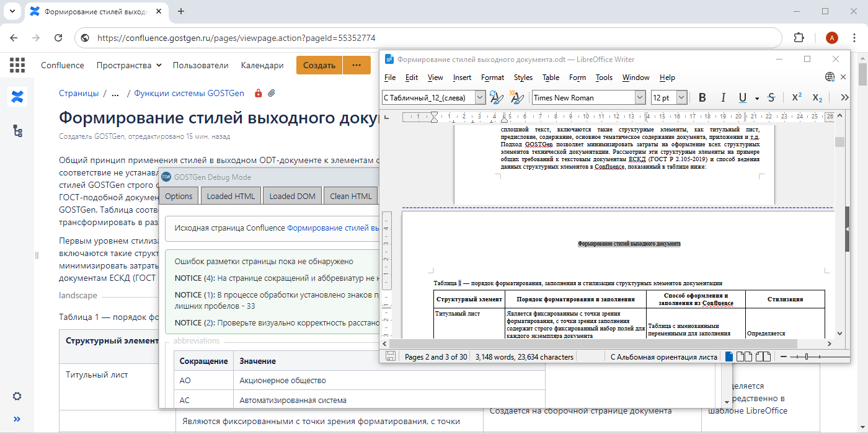This screenshot has height=434, width=868.
Task: Open the attachments paperclip icon
Action: [272, 94]
